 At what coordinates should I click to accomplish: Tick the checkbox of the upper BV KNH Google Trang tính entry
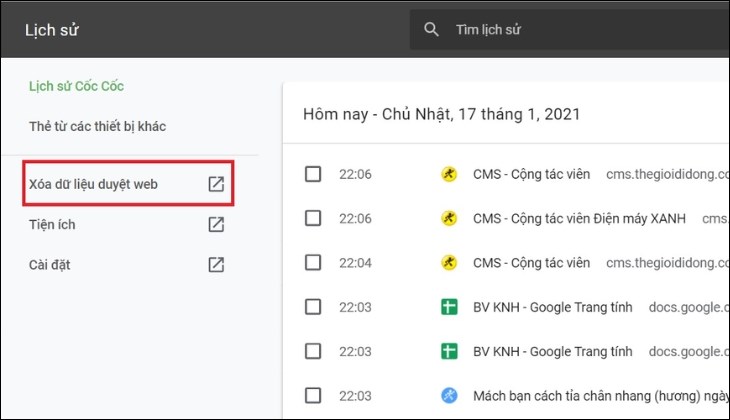click(x=313, y=307)
